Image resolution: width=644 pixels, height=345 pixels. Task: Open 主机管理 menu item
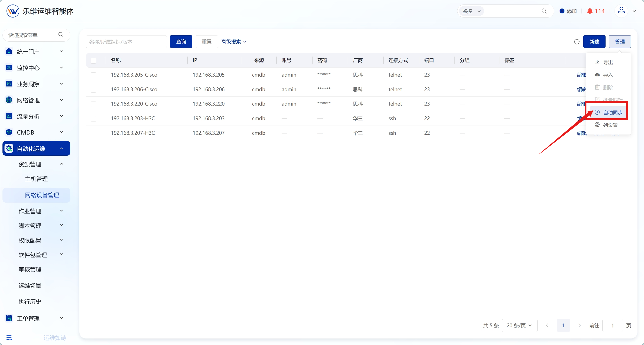(36, 179)
